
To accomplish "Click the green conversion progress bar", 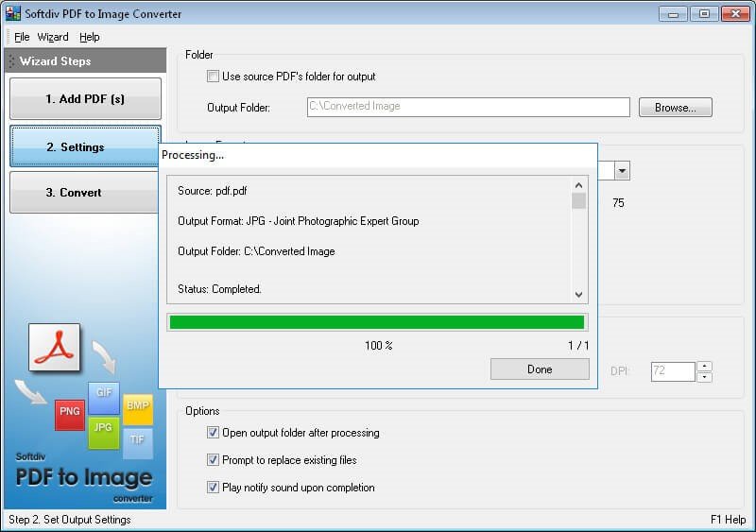I will click(377, 322).
